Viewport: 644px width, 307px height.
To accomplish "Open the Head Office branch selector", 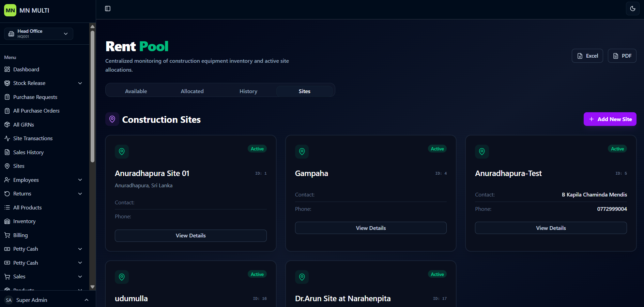I will coord(39,34).
